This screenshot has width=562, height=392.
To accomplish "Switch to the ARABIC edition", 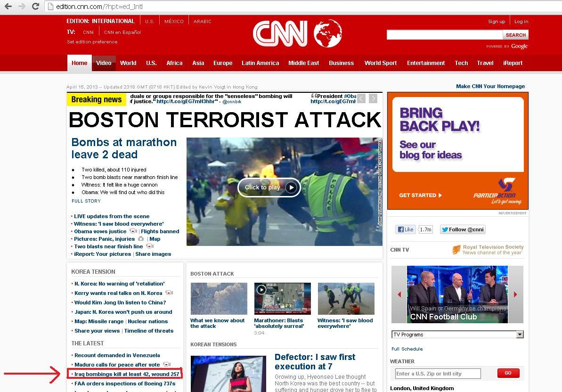I will pos(203,22).
